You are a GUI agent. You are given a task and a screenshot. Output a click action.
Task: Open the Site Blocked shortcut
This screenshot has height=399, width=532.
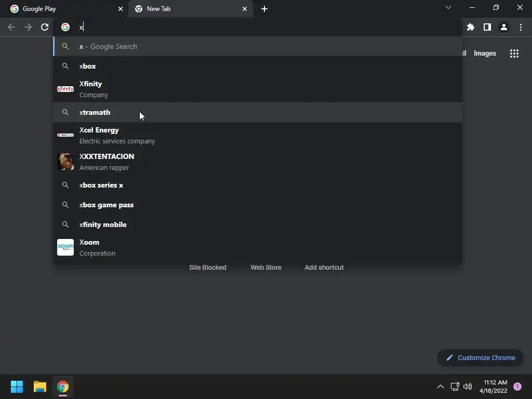(208, 268)
